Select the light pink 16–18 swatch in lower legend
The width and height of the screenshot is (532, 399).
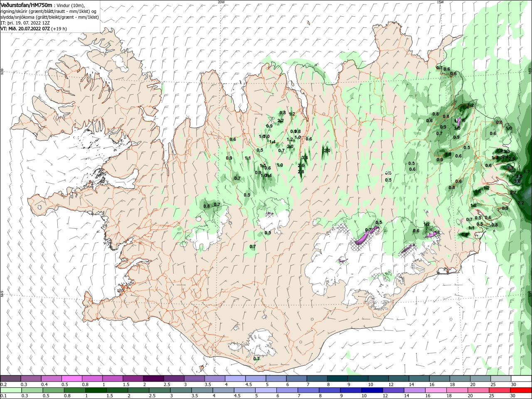[x=436, y=390]
